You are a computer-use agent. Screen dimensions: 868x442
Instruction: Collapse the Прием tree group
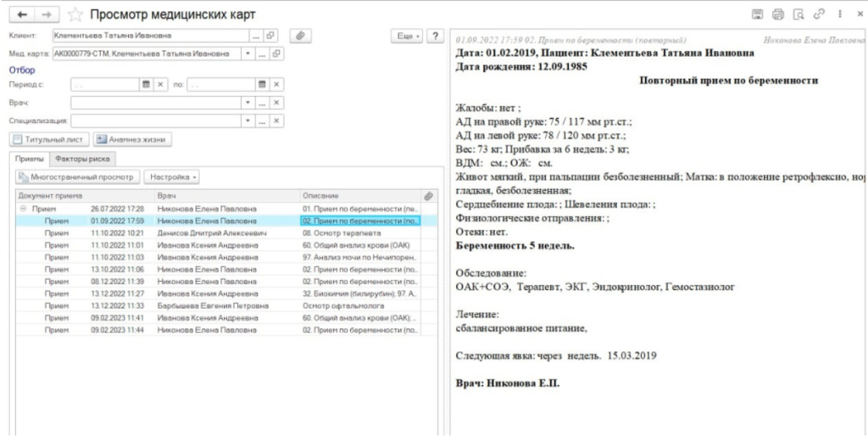coord(23,209)
